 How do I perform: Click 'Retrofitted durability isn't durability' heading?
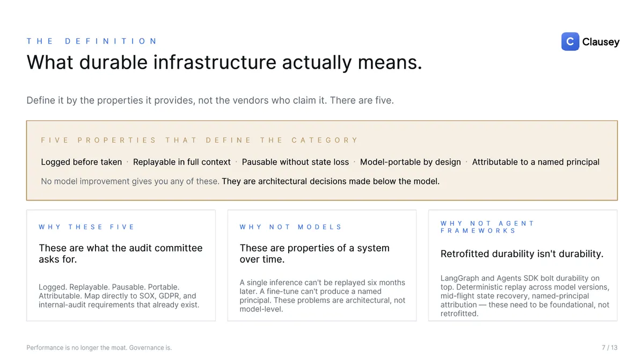coord(522,254)
